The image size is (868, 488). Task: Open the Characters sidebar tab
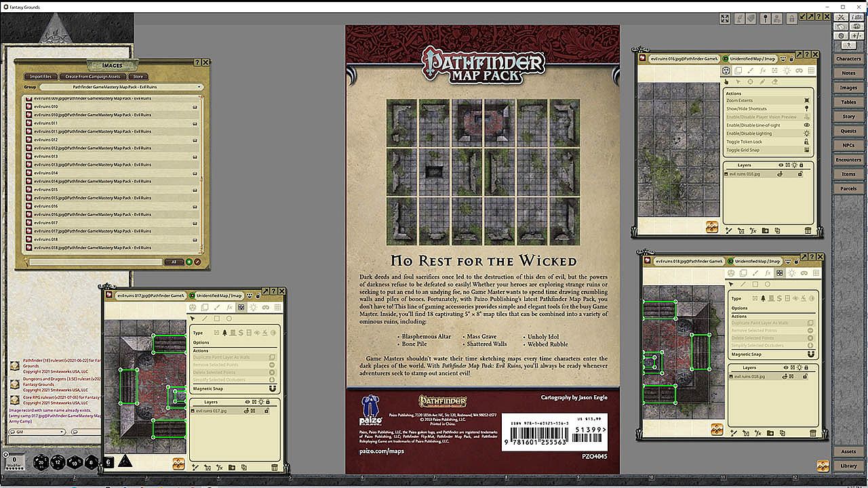(x=848, y=59)
